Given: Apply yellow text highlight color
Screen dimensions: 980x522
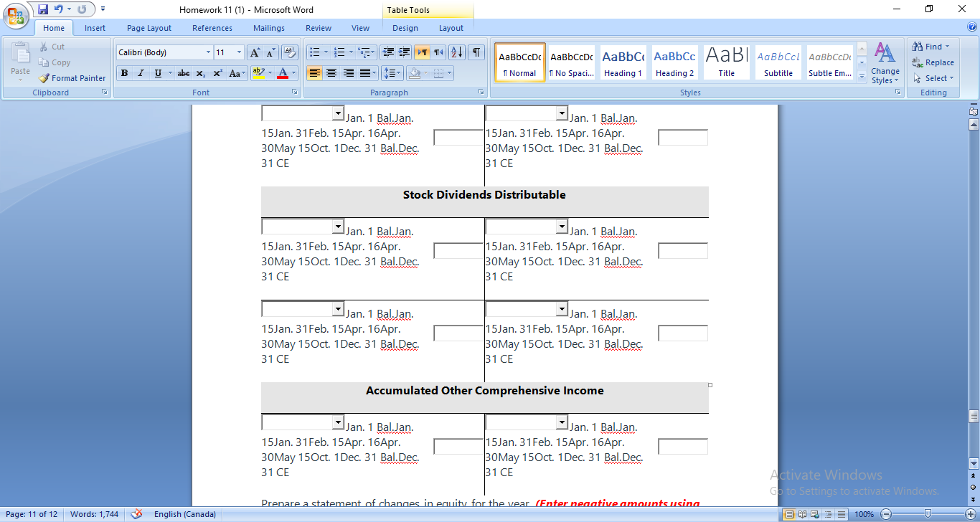Looking at the screenshot, I should pyautogui.click(x=259, y=73).
